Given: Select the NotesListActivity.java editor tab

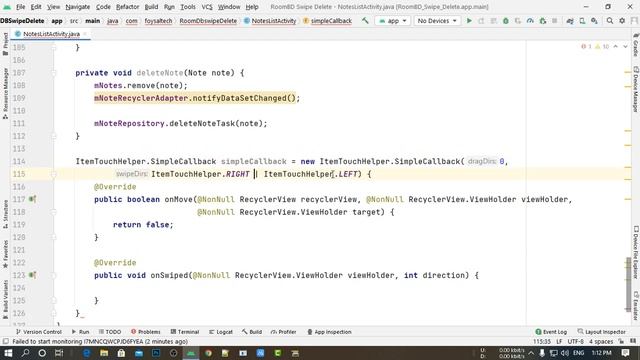Looking at the screenshot, I should pyautogui.click(x=51, y=34).
